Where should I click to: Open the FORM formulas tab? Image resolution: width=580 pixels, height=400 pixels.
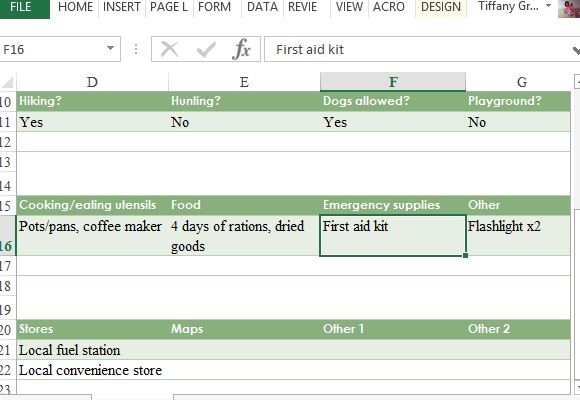215,7
